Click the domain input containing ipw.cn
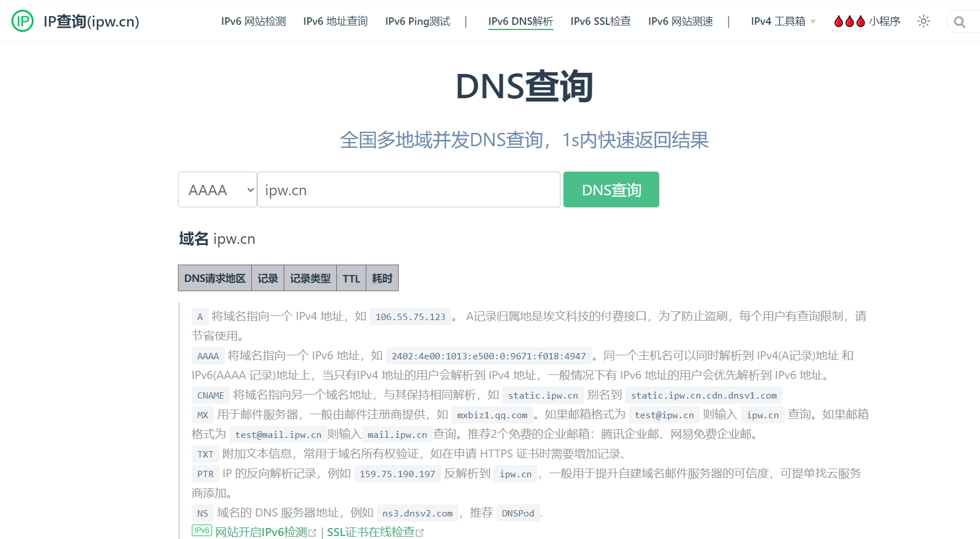This screenshot has height=539, width=980. click(409, 189)
